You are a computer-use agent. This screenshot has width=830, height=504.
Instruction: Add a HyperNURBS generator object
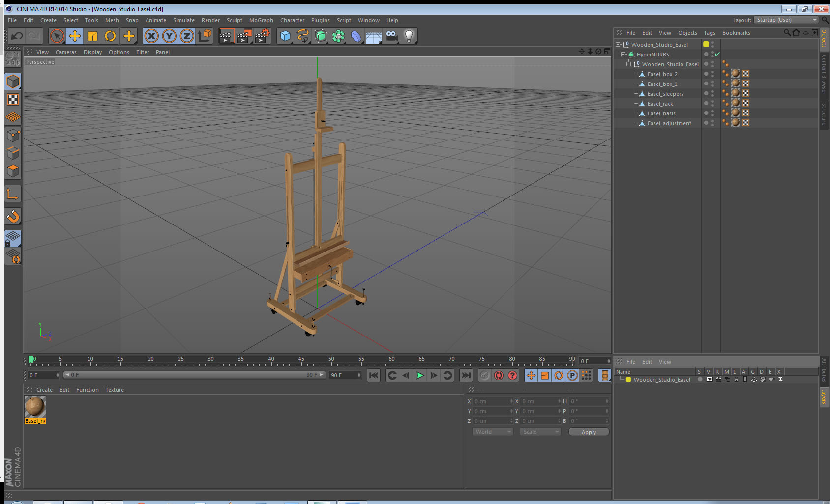(x=321, y=36)
